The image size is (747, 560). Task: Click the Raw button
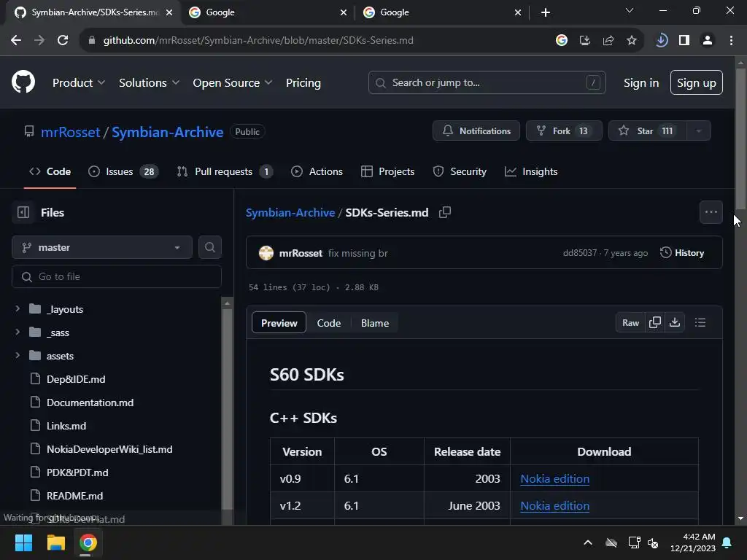(x=630, y=322)
